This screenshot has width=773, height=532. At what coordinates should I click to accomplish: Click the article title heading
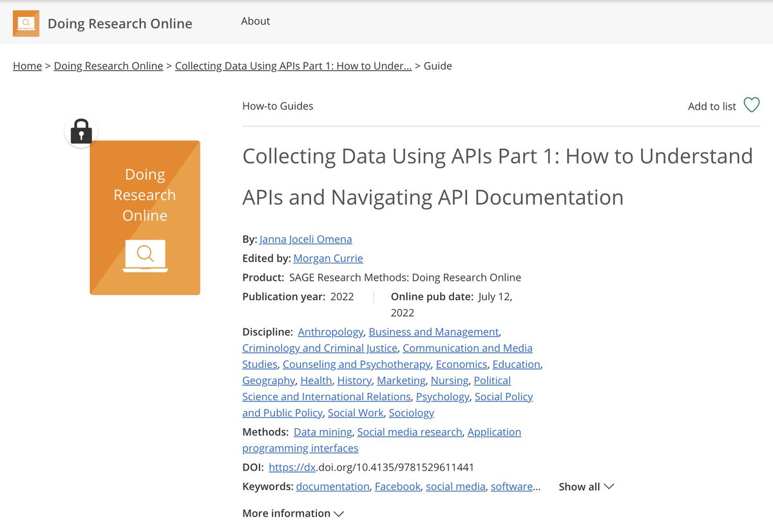click(x=497, y=176)
